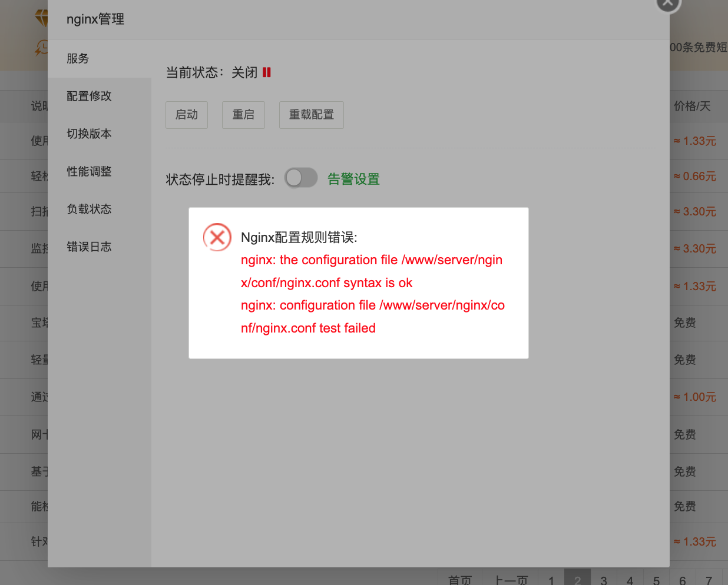
Task: Click the red error X icon
Action: tap(217, 237)
